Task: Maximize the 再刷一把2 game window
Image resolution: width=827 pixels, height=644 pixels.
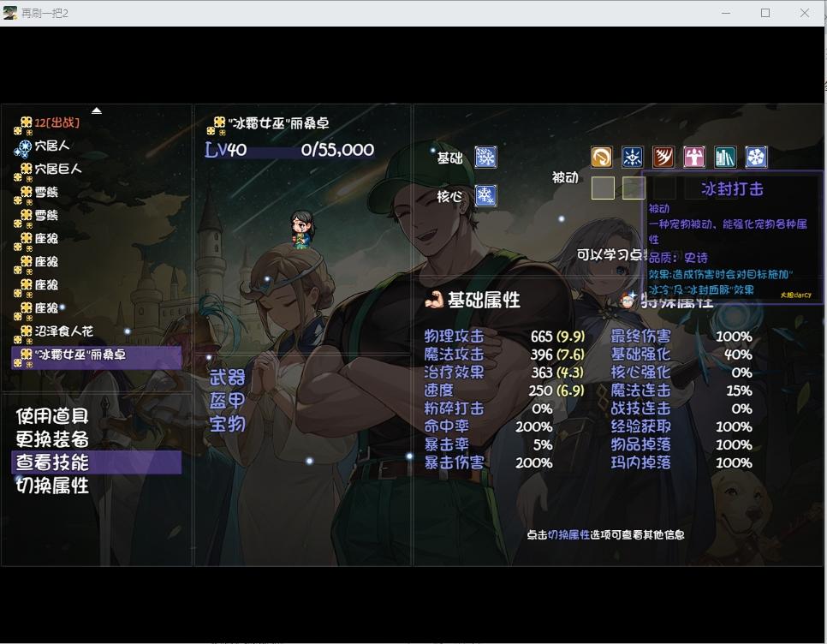Action: point(765,13)
